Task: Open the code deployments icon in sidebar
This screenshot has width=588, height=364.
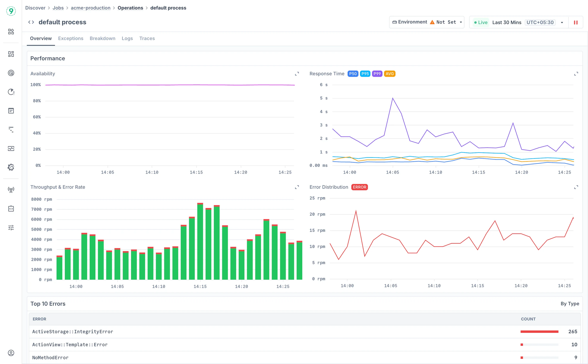Action: pyautogui.click(x=11, y=209)
